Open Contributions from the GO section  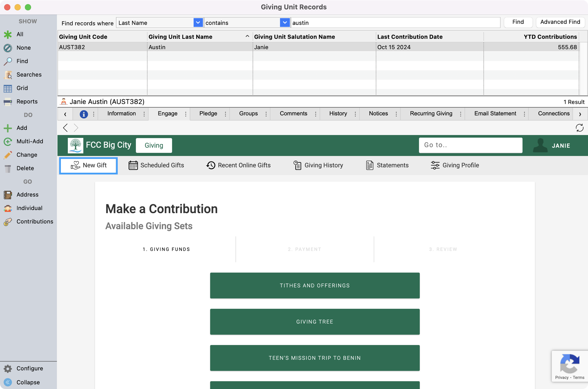pyautogui.click(x=8, y=222)
